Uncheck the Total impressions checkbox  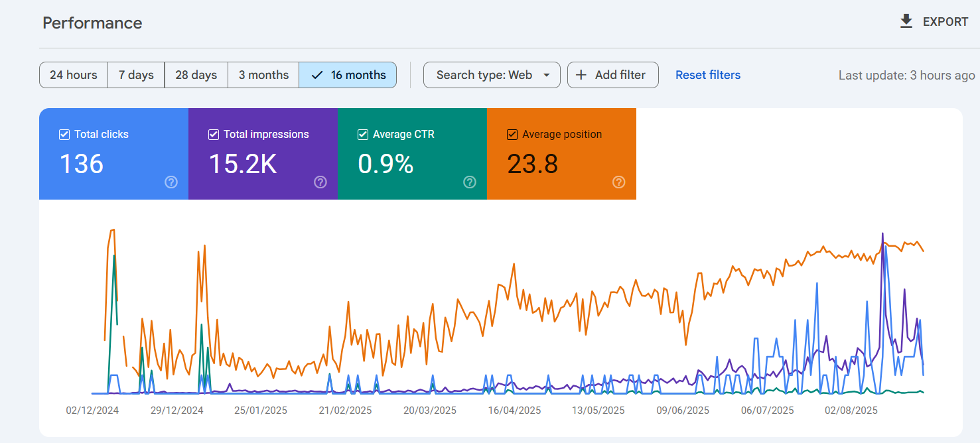214,135
